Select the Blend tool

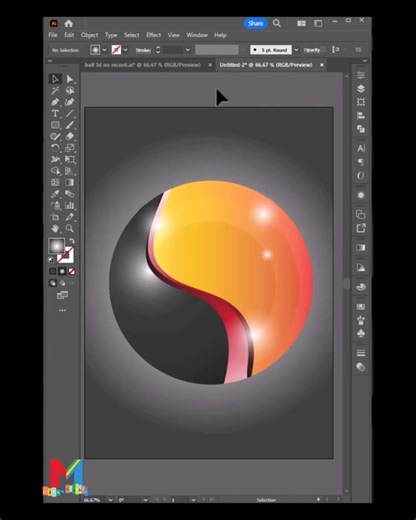[x=69, y=194]
